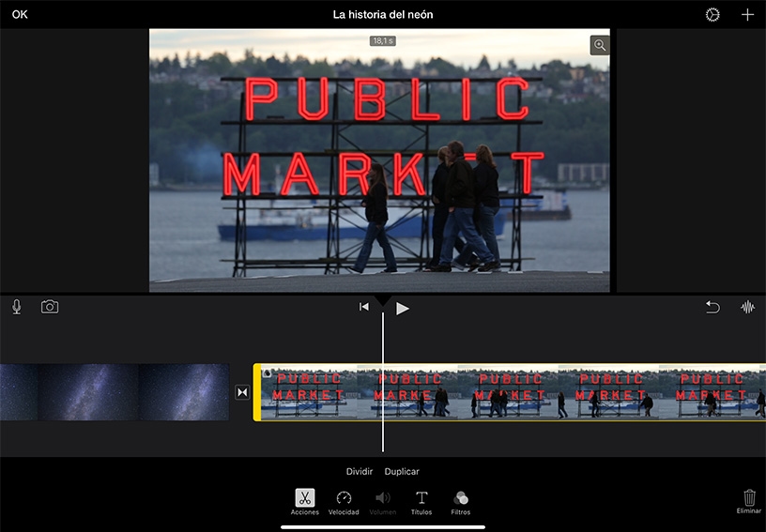Open the transition between clips
766x532 pixels.
tap(242, 392)
